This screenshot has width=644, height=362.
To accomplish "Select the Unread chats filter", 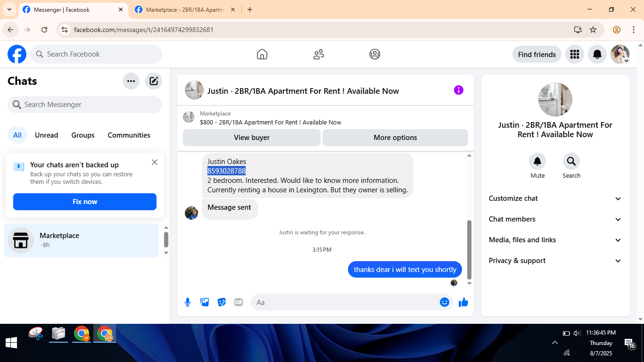I will point(47,135).
